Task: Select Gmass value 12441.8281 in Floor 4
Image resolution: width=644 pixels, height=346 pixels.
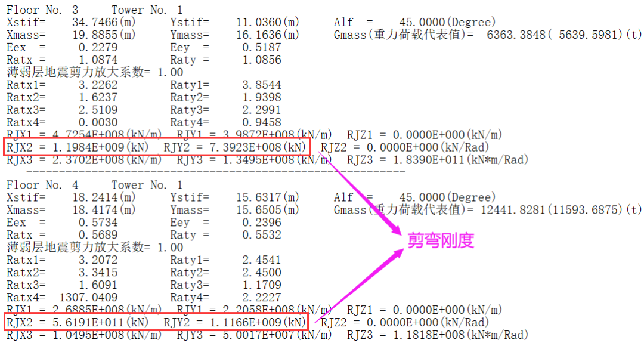Action: click(x=513, y=210)
